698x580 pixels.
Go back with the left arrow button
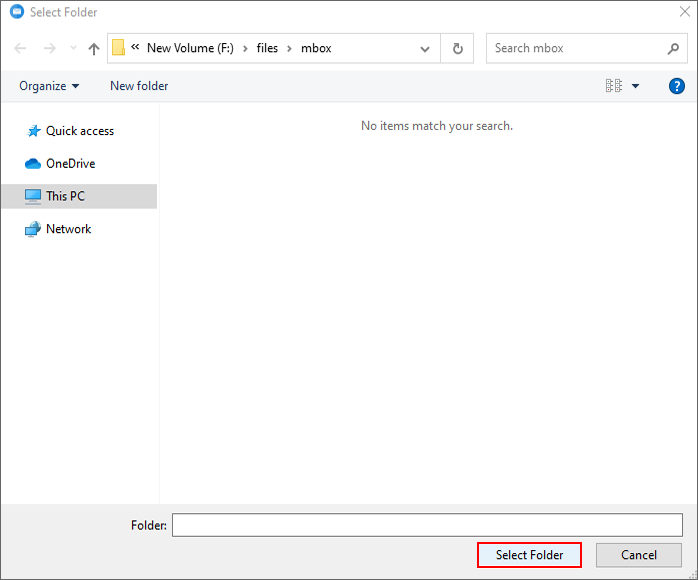point(20,48)
